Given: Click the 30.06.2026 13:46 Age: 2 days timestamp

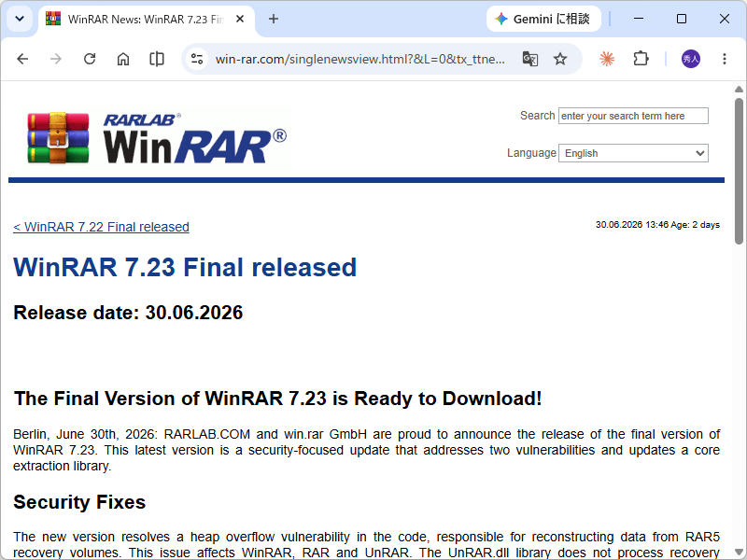Looking at the screenshot, I should pos(657,225).
